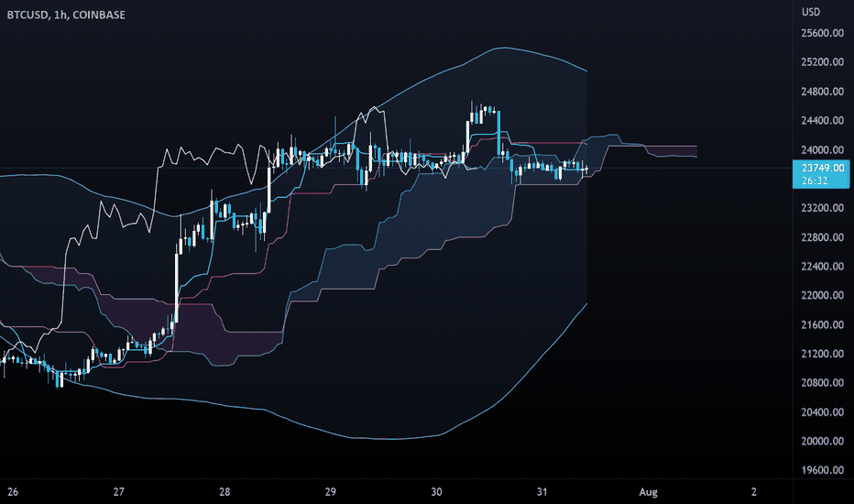Viewport: 854px width, 504px height.
Task: Click the date label 26 on time axis
Action: [x=13, y=492]
